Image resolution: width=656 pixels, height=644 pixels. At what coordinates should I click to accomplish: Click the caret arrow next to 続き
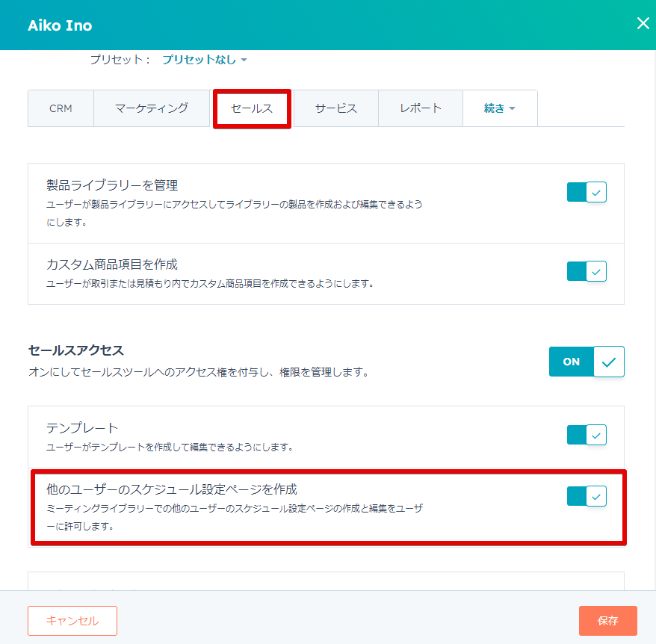point(512,109)
